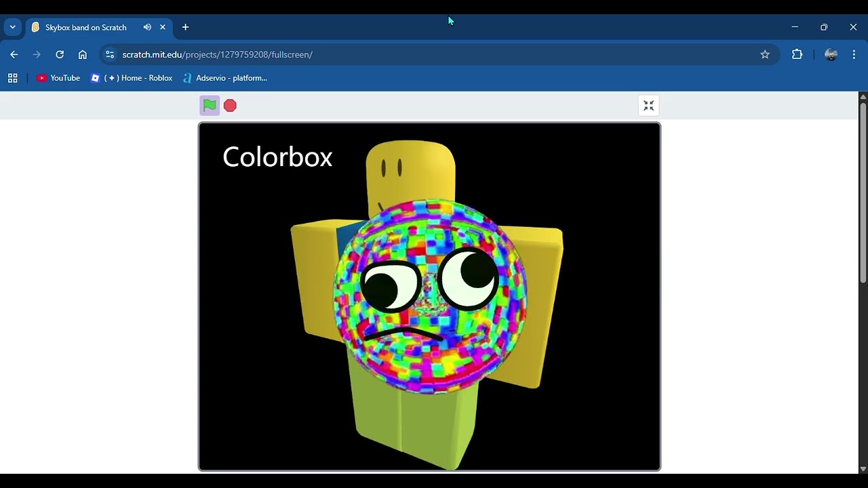Screen dimensions: 868x488
Task: Click the Colorbox disco ball character
Action: click(430, 297)
